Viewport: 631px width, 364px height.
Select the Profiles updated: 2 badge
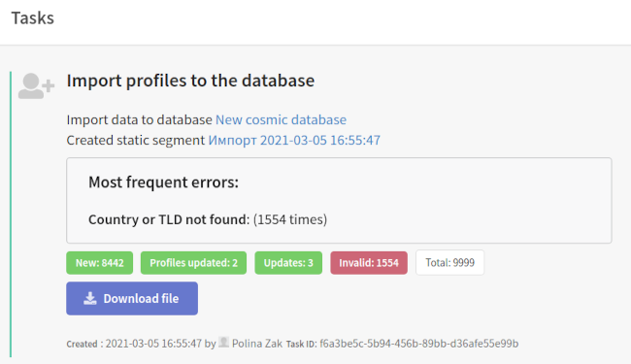193,263
